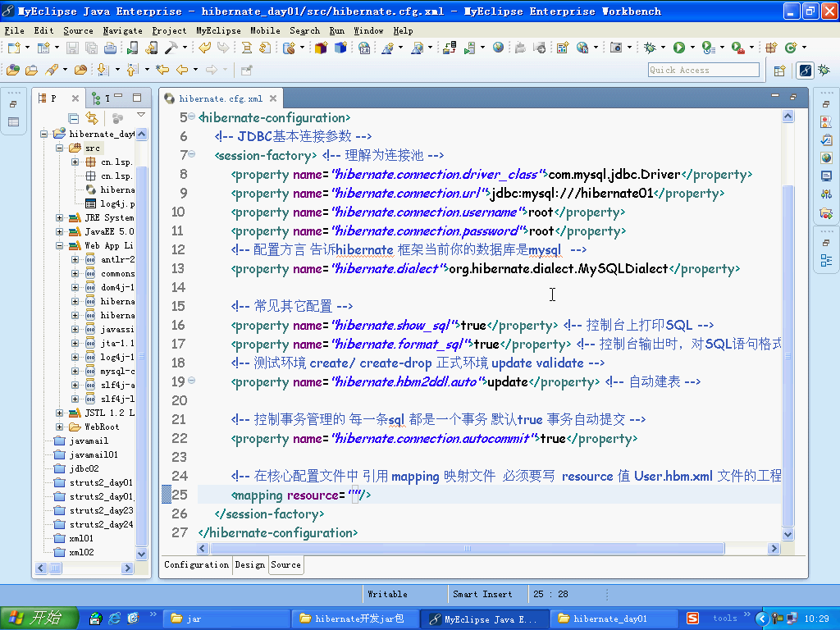Click the Windows Start button
Viewport: 840px width, 630px height.
point(38,619)
